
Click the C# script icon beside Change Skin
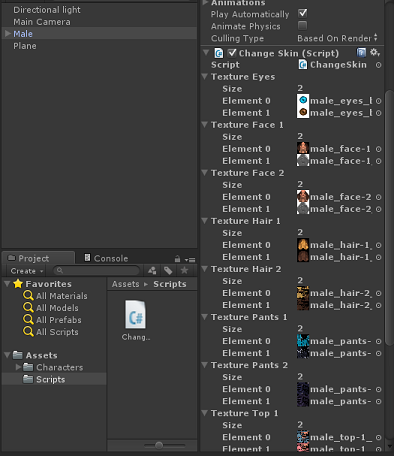click(219, 53)
